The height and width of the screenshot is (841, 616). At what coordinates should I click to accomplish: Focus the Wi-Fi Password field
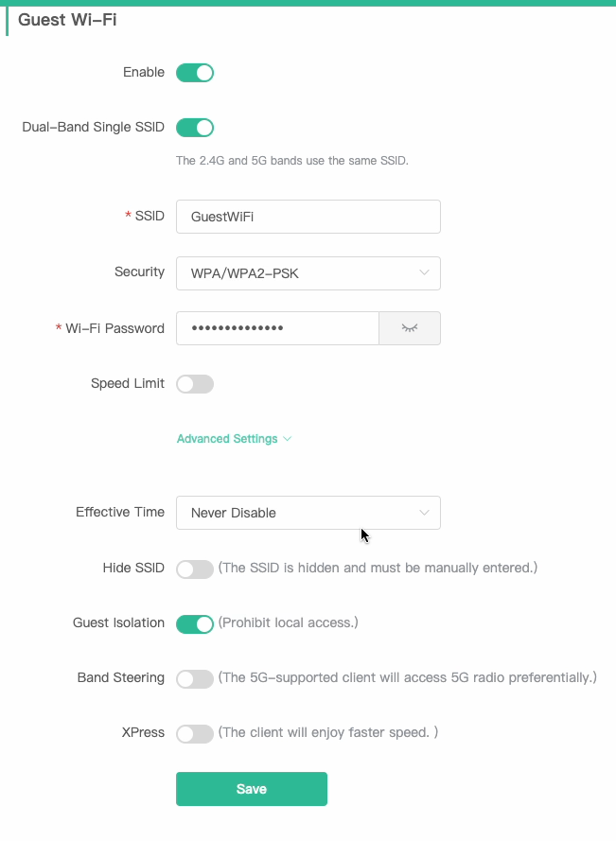pyautogui.click(x=277, y=327)
